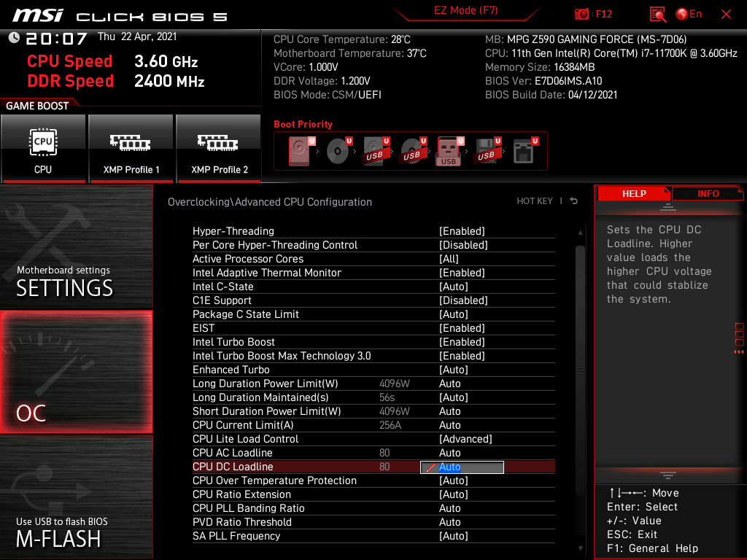The width and height of the screenshot is (747, 560).
Task: Open SA PLL Frequency [Auto] option
Action: pos(373,536)
